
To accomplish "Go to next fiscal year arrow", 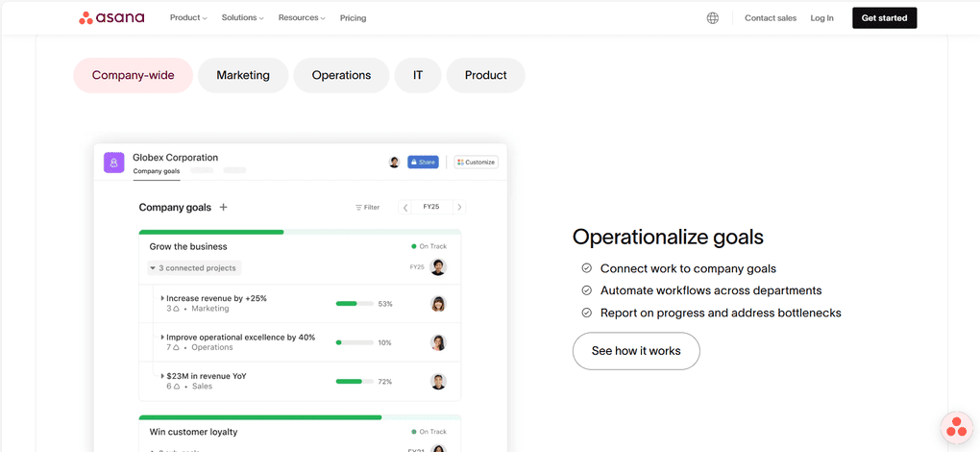I will click(459, 208).
